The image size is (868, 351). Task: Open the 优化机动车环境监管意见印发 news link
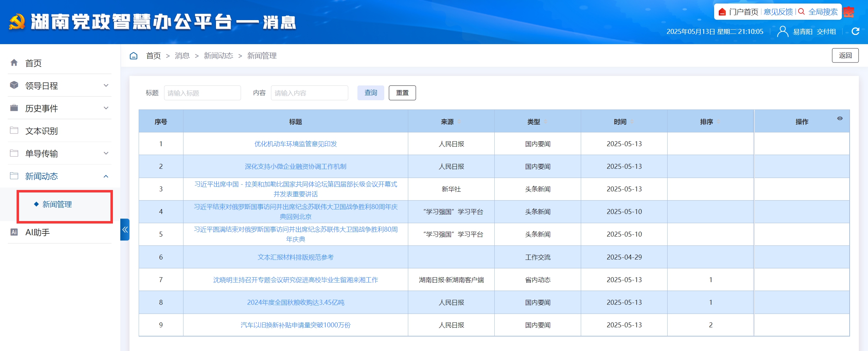pos(295,144)
